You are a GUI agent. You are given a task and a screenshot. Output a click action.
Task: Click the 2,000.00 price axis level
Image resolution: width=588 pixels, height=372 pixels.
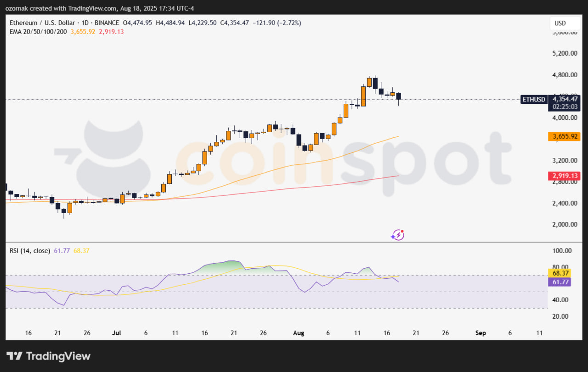[564, 225]
